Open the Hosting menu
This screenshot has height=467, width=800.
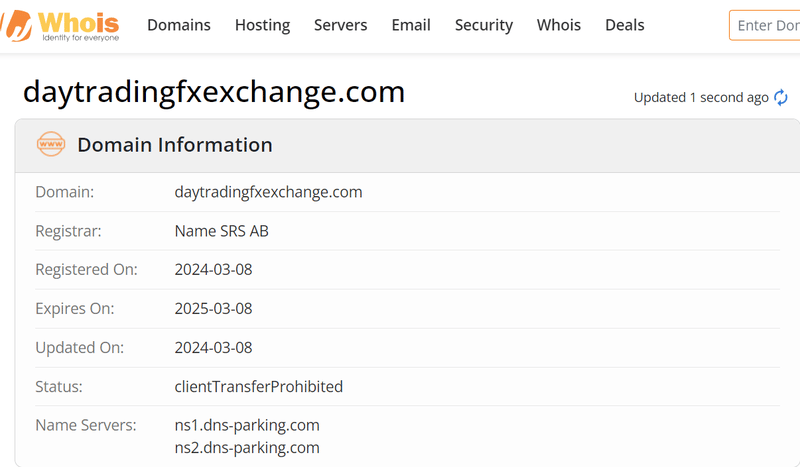click(x=262, y=25)
